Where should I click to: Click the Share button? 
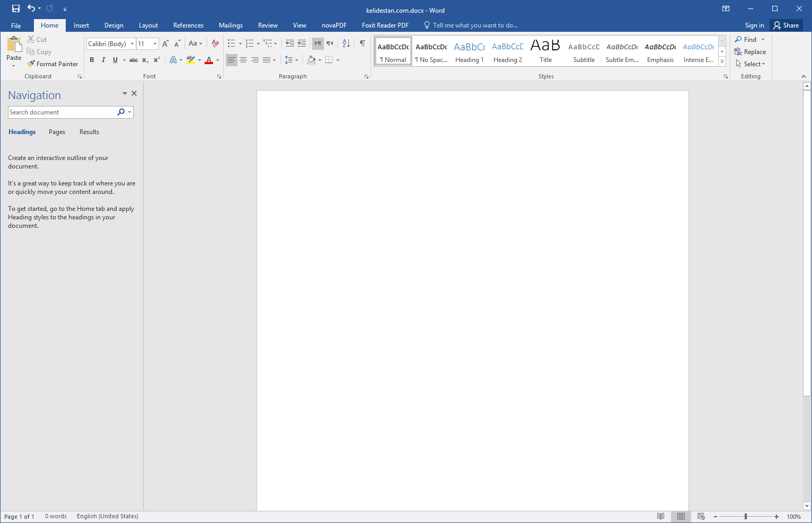(x=786, y=25)
